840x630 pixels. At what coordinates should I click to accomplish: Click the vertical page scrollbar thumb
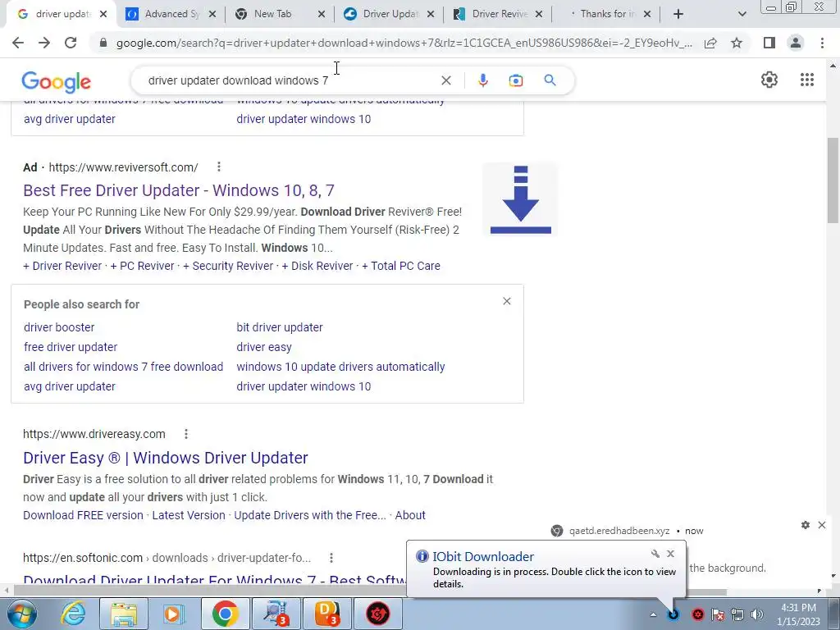pos(833,180)
